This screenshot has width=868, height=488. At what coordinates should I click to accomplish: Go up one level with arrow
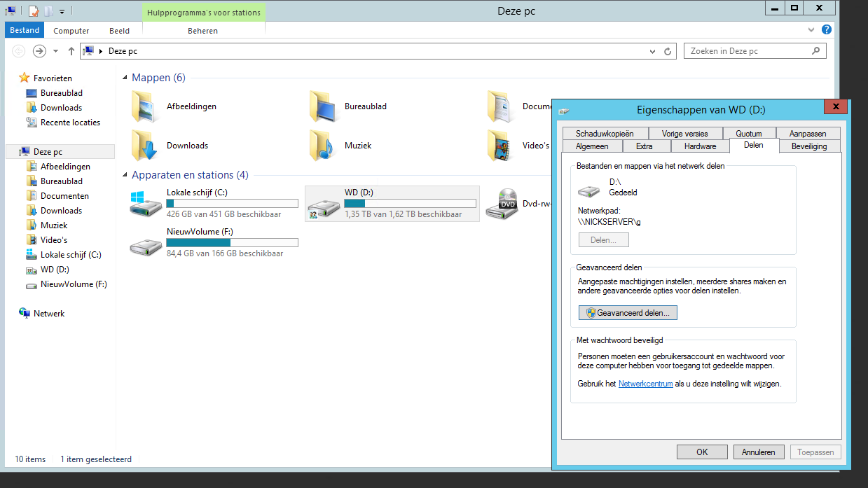(71, 51)
